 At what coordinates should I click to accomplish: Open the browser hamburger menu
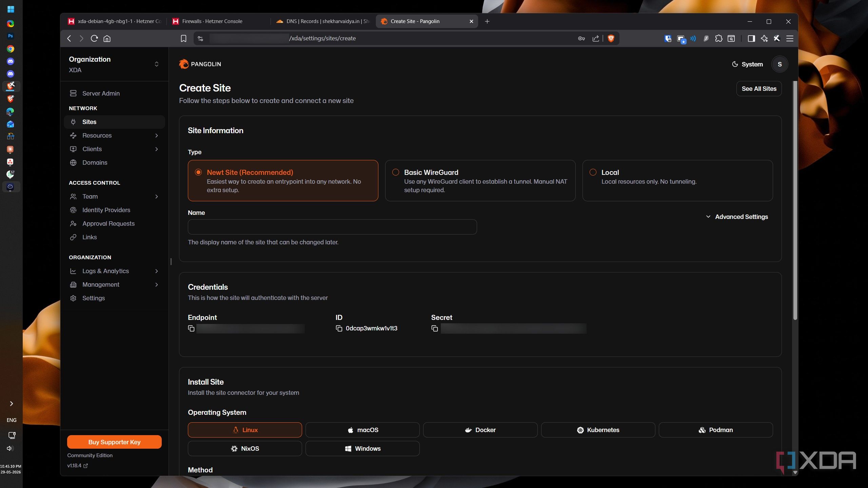tap(790, 38)
